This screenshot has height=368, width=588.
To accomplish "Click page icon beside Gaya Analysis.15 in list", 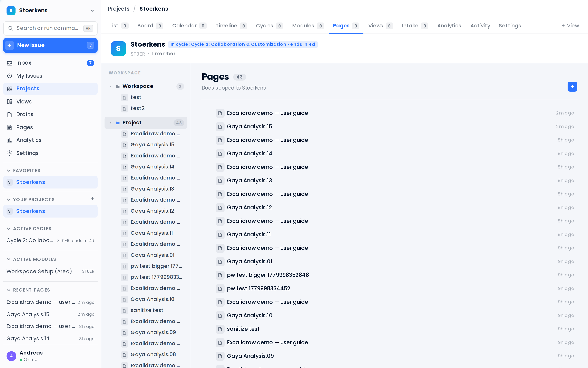I will 220,127.
